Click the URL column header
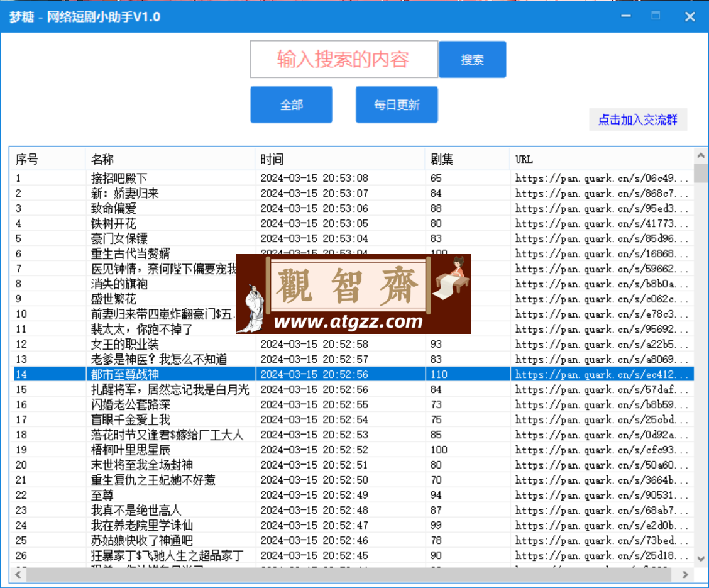 point(602,159)
